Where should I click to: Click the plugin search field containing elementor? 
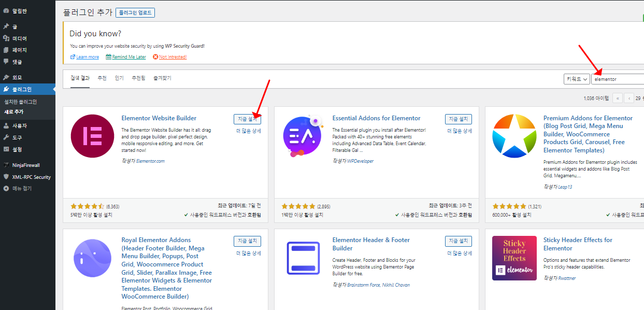click(x=618, y=79)
